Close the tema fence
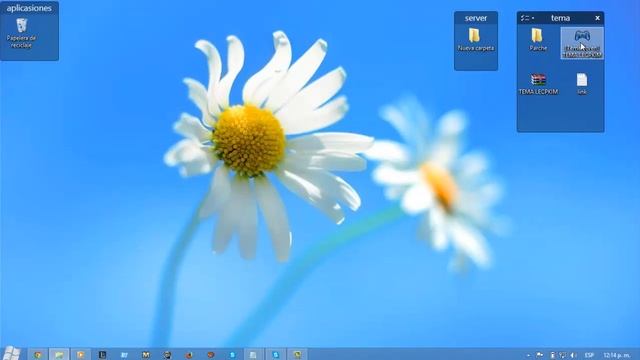The width and height of the screenshot is (640, 360). point(597,18)
